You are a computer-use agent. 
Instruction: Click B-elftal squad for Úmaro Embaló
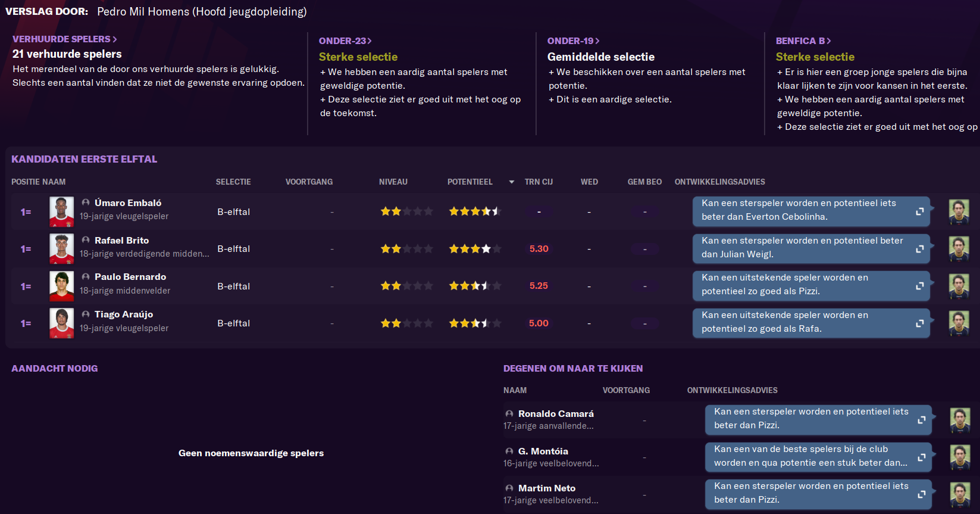[x=234, y=212]
